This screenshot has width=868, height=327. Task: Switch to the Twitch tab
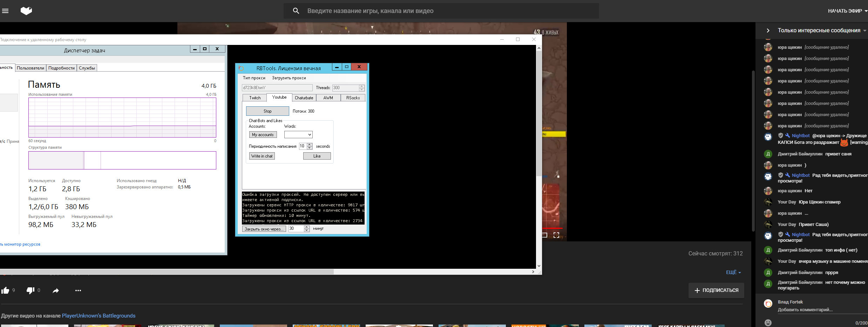point(255,98)
